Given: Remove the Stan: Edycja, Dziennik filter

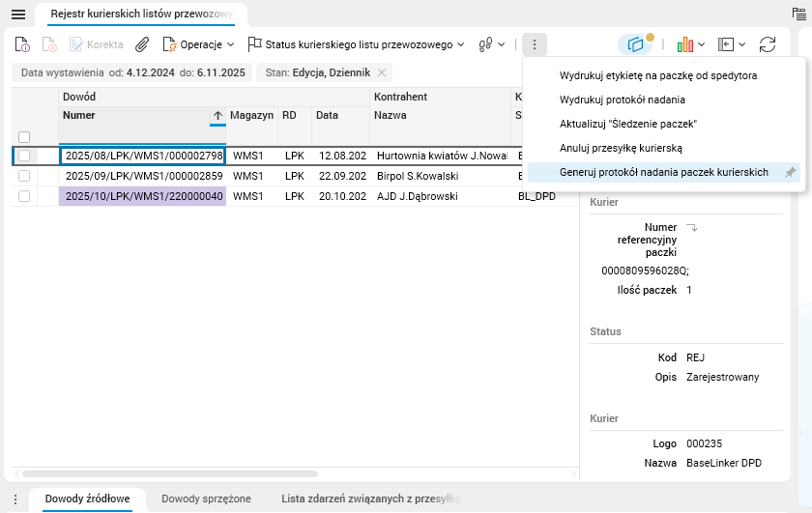Looking at the screenshot, I should click(x=382, y=72).
